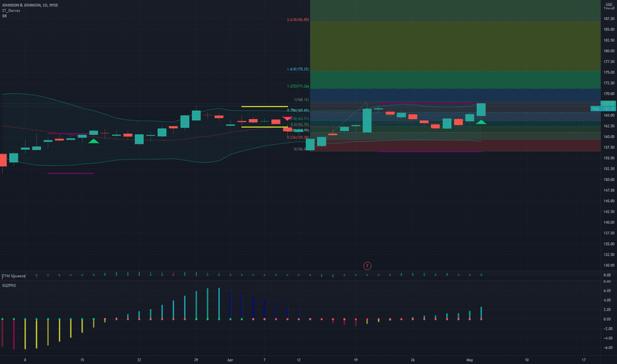Click the 170.00 price axis label
The image size is (617, 364).
tap(609, 94)
